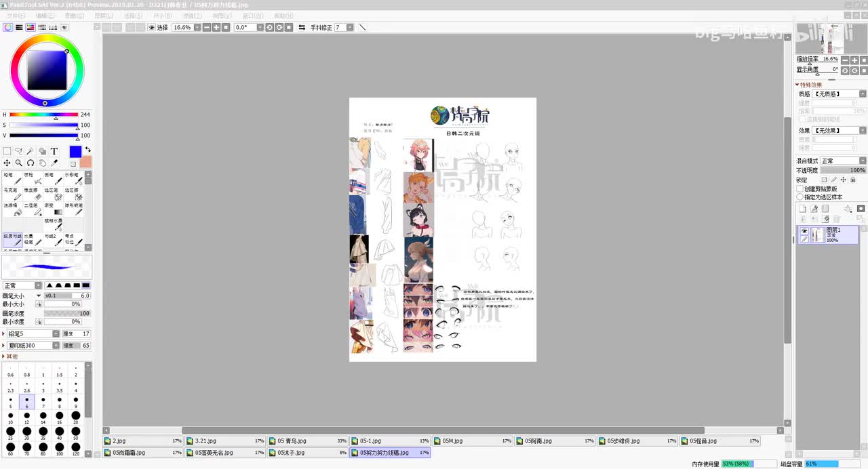Click the blue foreground color swatch
The width and height of the screenshot is (868, 469).
(x=75, y=152)
